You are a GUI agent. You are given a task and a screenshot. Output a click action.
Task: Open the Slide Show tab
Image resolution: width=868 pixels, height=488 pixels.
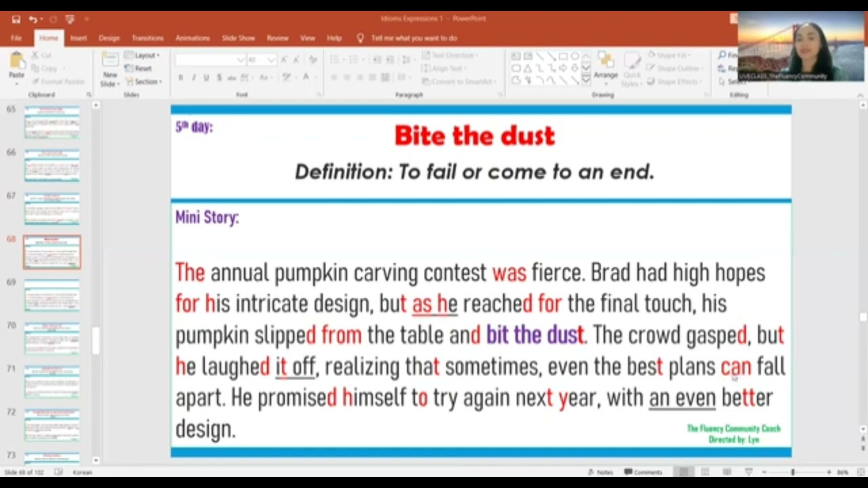pos(239,39)
